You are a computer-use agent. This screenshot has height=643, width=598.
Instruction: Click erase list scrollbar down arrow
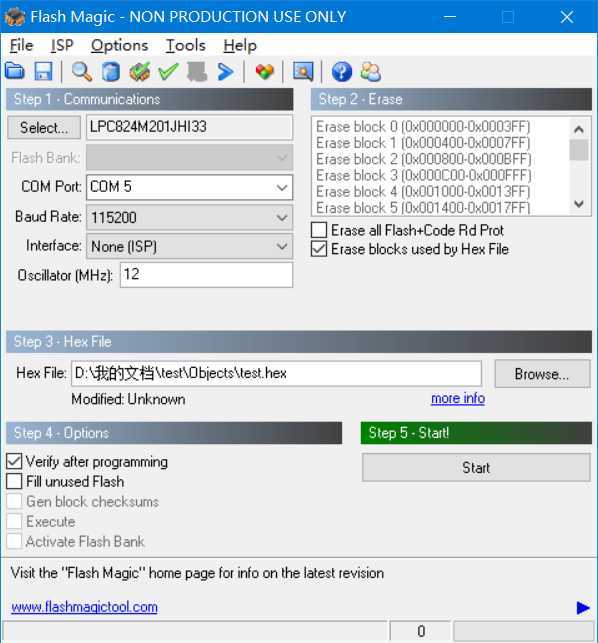coord(579,204)
